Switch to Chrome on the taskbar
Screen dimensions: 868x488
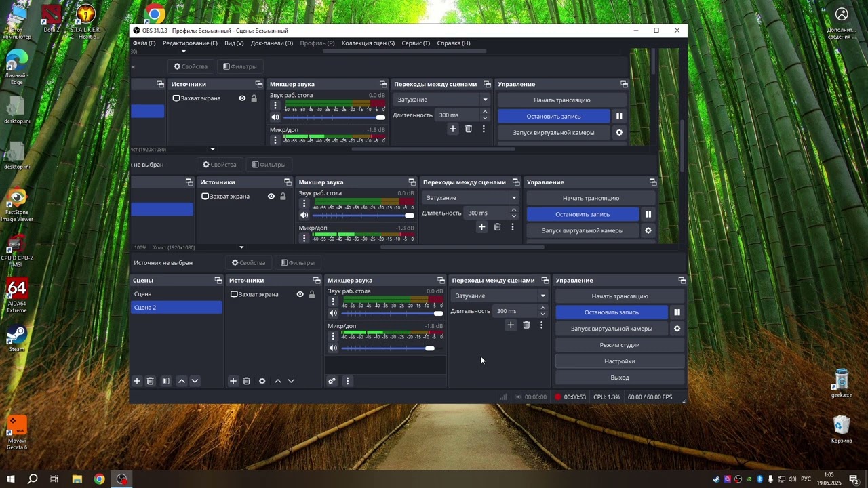(100, 479)
